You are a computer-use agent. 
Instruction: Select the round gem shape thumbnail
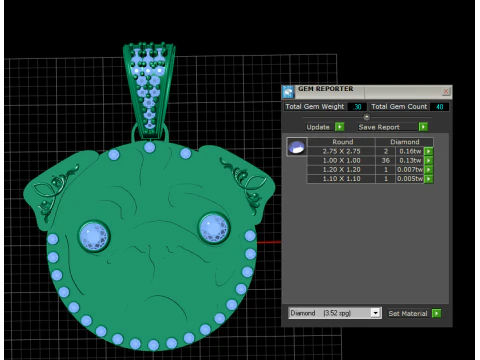[x=297, y=147]
